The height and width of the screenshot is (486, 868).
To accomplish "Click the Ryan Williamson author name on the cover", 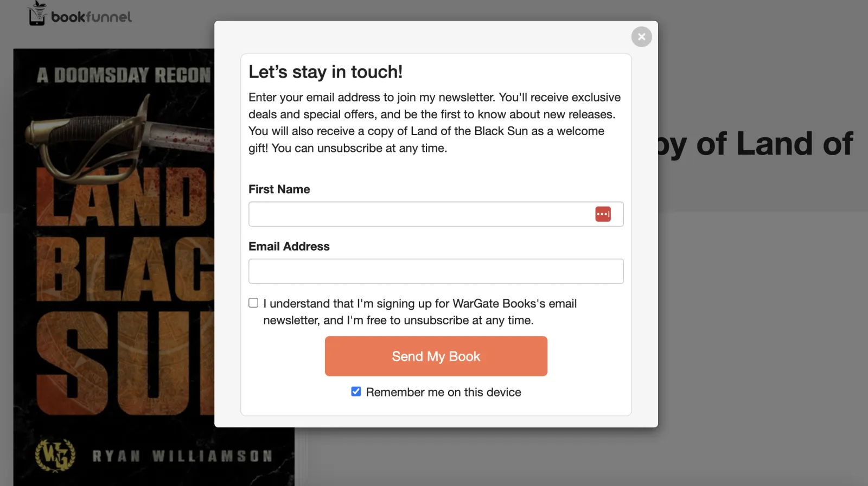I will 182,456.
